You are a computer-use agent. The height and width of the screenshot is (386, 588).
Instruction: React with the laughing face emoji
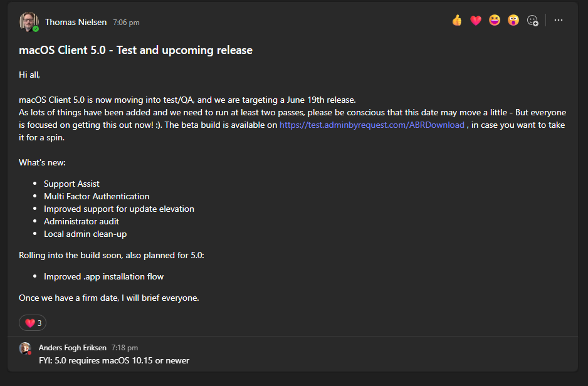[495, 20]
